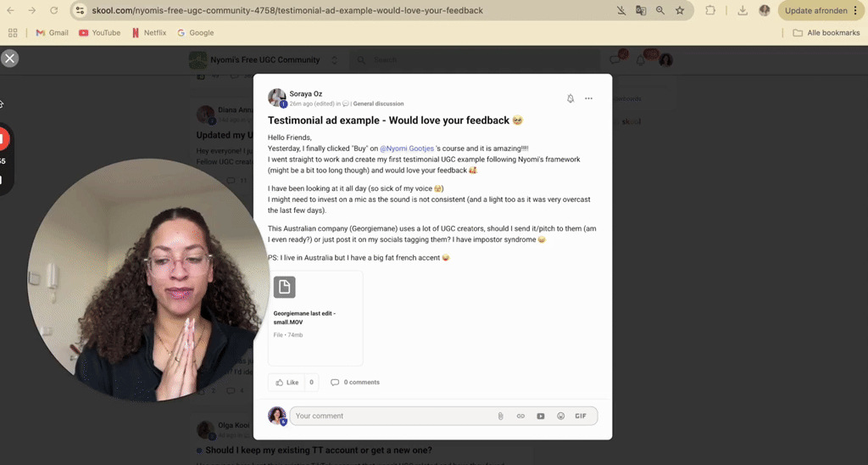Click the skool.com address bar URL
Viewport: 868px width, 465px height.
point(287,10)
